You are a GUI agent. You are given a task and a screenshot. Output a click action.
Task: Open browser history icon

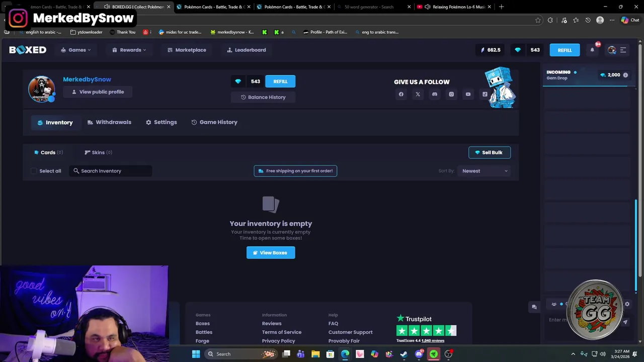tap(588, 20)
